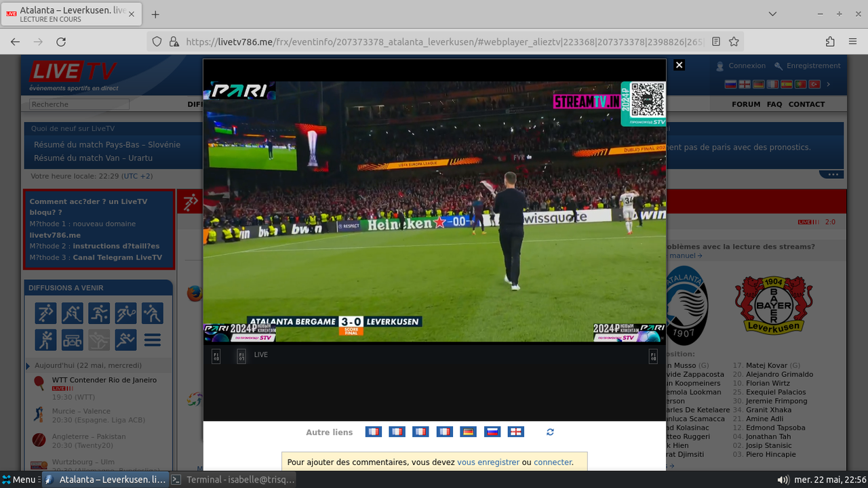Select the basketball sport icon
Screen dimensions: 868x488
[99, 313]
